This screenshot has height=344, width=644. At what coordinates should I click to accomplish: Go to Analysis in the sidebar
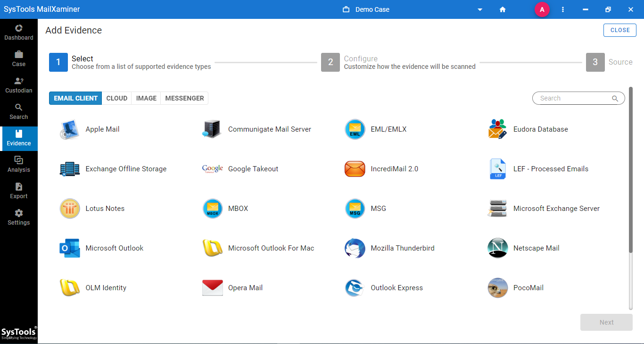pyautogui.click(x=19, y=164)
